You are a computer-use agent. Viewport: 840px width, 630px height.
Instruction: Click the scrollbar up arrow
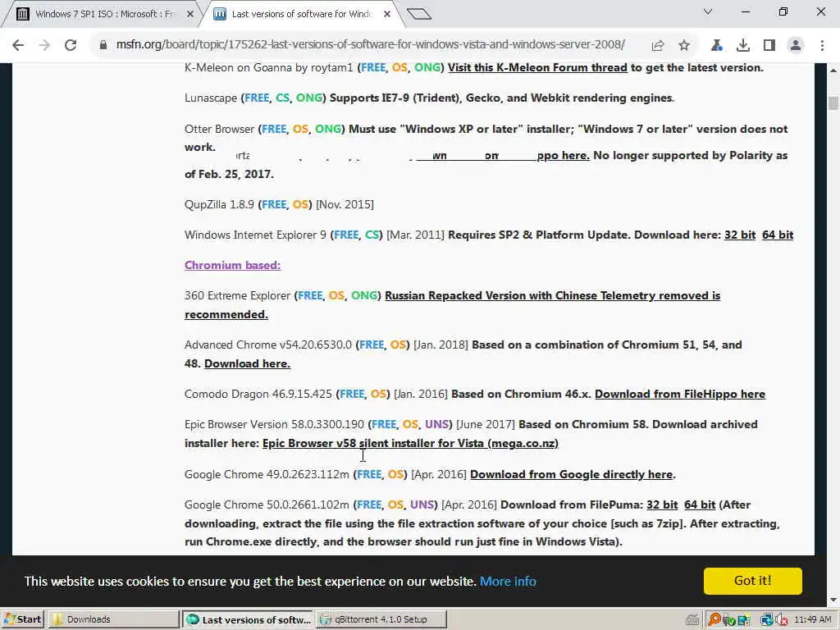tap(833, 71)
